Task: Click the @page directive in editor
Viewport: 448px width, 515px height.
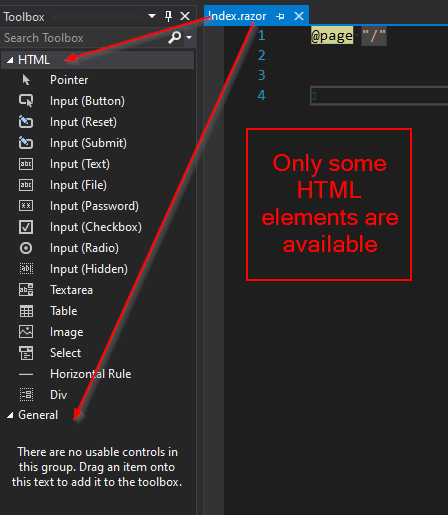Action: coord(332,36)
